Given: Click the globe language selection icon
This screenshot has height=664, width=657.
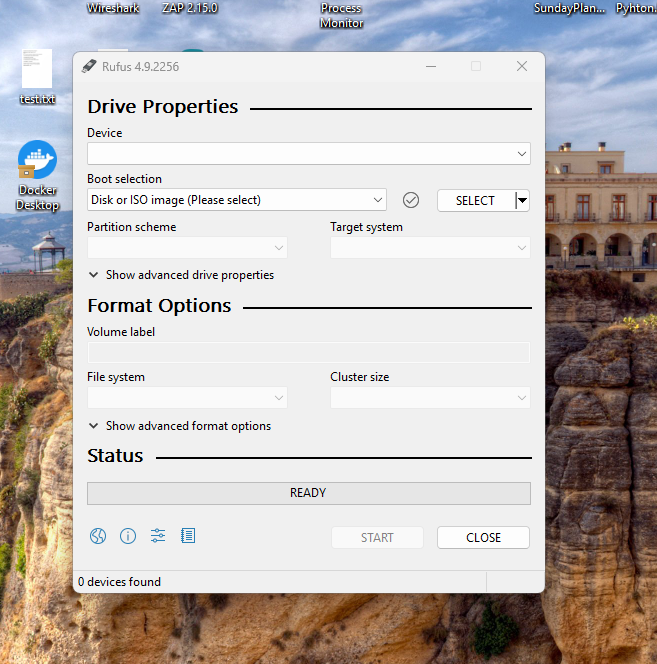Looking at the screenshot, I should (x=98, y=536).
